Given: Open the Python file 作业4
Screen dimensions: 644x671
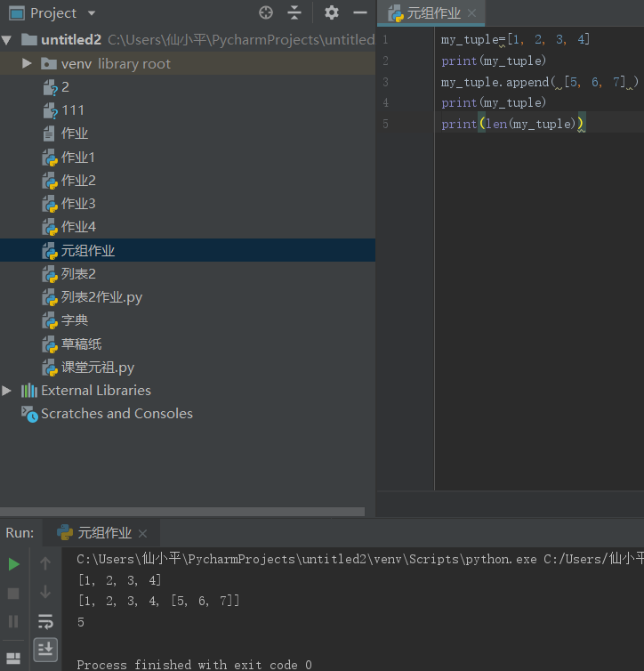Looking at the screenshot, I should 78,226.
